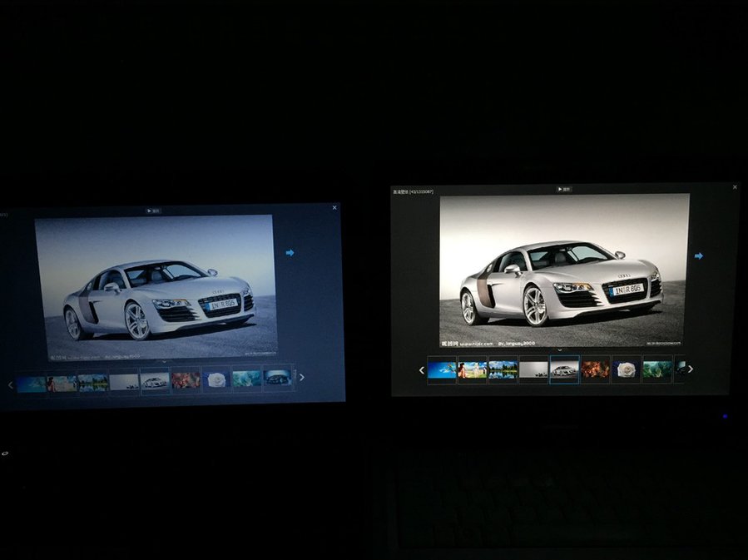
Task: Select blue ocean thumbnail on right monitor
Action: [x=441, y=369]
